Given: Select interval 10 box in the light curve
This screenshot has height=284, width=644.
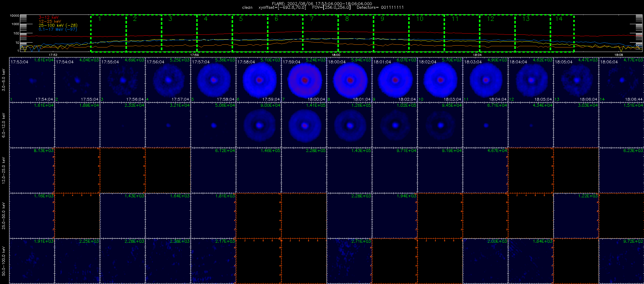Looking at the screenshot, I should click(x=427, y=33).
